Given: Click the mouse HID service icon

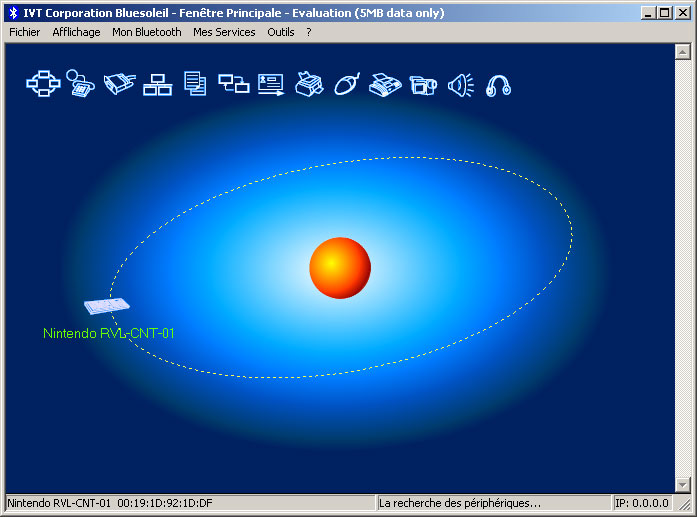Looking at the screenshot, I should [347, 84].
